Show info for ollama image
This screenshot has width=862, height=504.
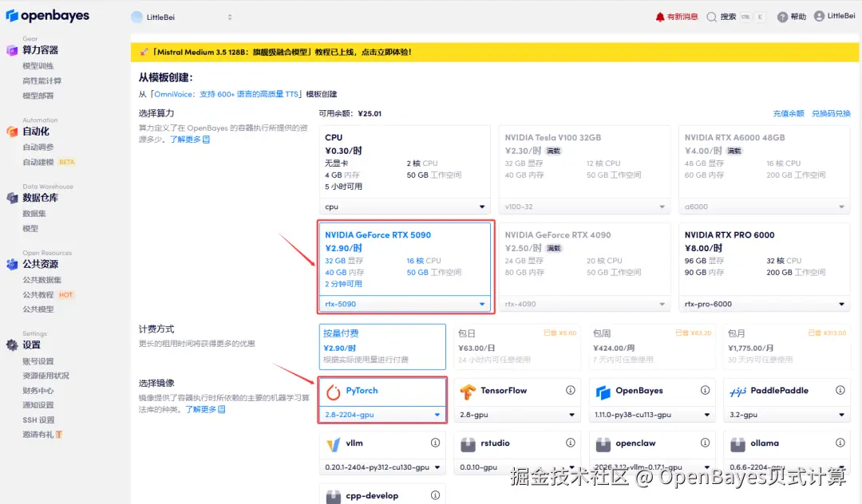pos(840,443)
